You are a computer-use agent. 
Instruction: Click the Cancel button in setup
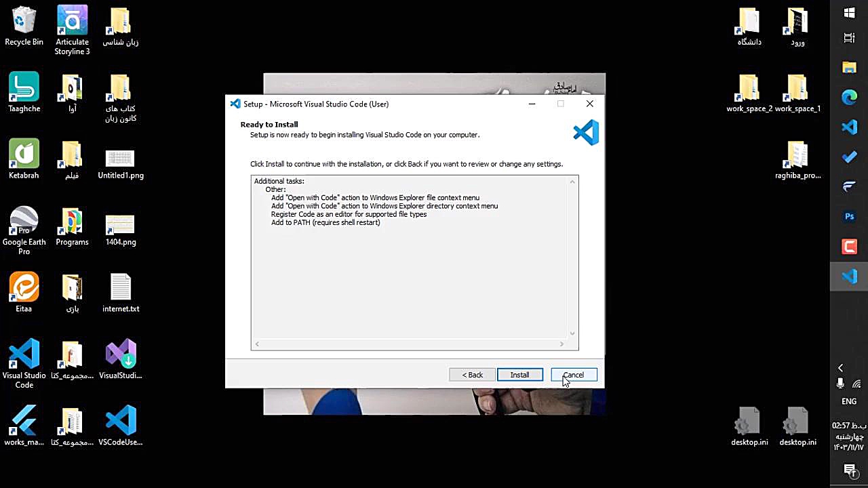point(574,375)
